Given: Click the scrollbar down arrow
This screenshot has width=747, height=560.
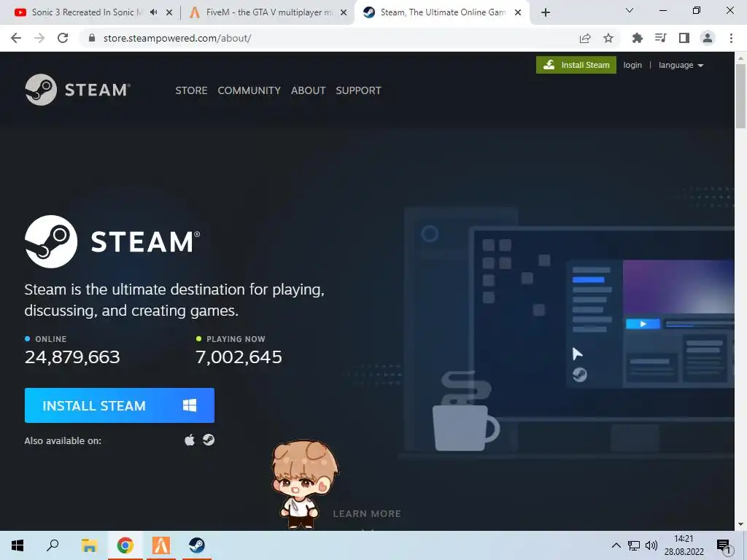Looking at the screenshot, I should (740, 525).
